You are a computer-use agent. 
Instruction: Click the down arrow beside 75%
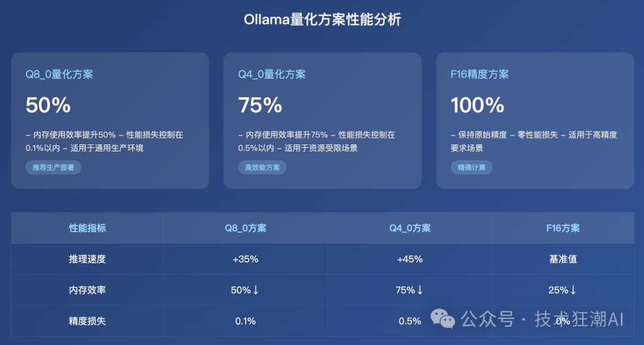point(420,290)
